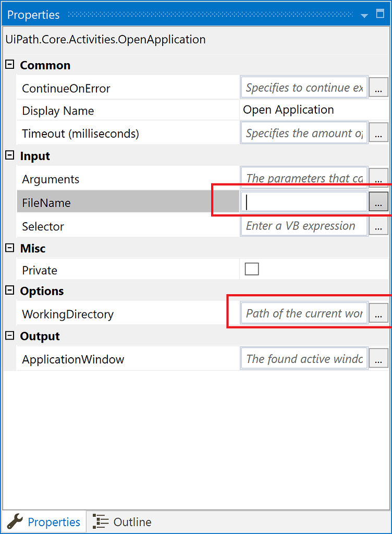Open WorkingDirectory ellipsis editor
Image resolution: width=392 pixels, height=534 pixels.
click(x=379, y=313)
